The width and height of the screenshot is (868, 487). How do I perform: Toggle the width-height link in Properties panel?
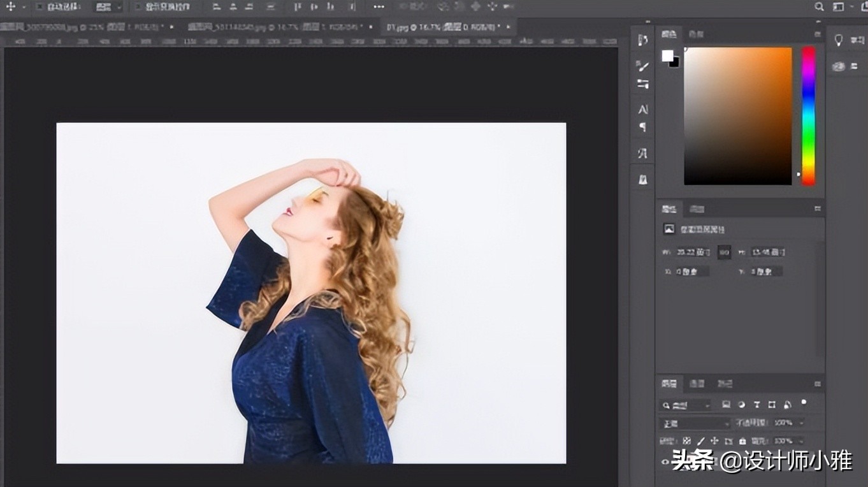click(723, 252)
